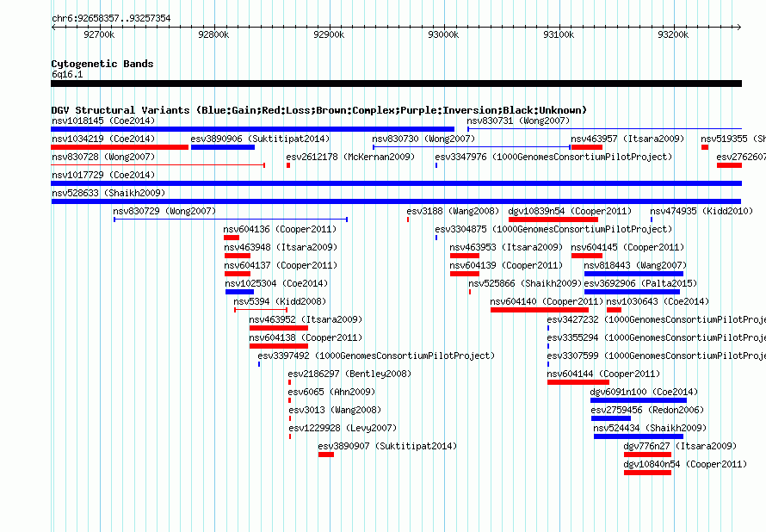Select the dgv10839n54 (Cooper2011) label
The image size is (766, 532).
point(570,211)
